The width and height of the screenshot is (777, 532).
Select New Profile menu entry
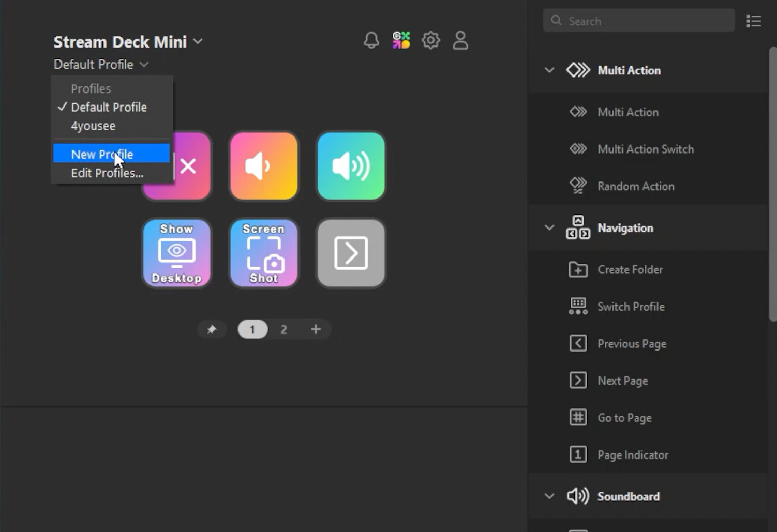pos(111,154)
